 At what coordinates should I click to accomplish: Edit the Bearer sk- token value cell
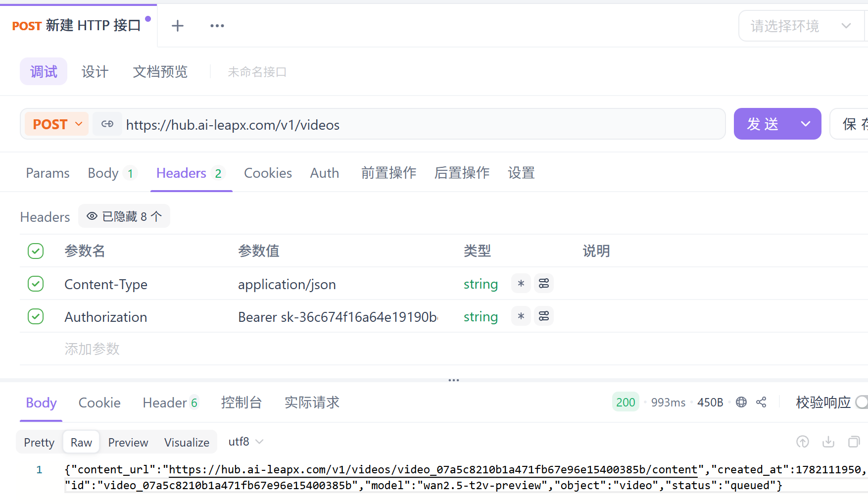tap(338, 317)
